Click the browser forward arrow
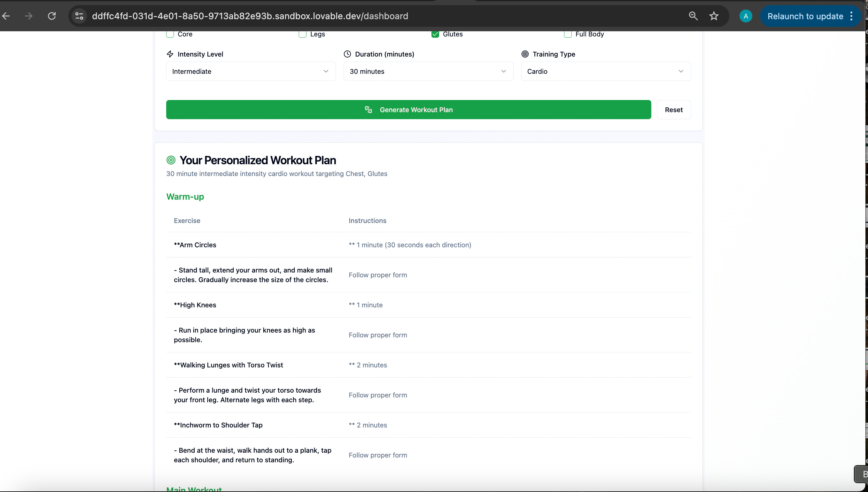The height and width of the screenshot is (492, 868). [x=29, y=16]
